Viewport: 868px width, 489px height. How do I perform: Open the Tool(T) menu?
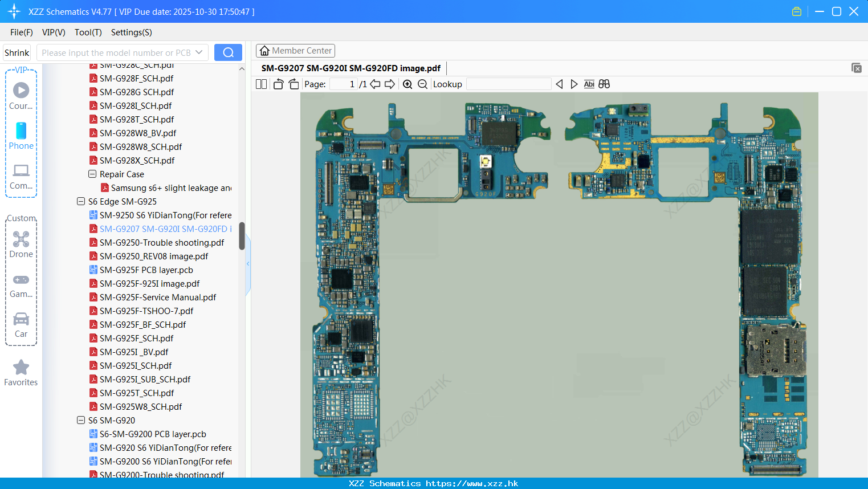pos(88,32)
